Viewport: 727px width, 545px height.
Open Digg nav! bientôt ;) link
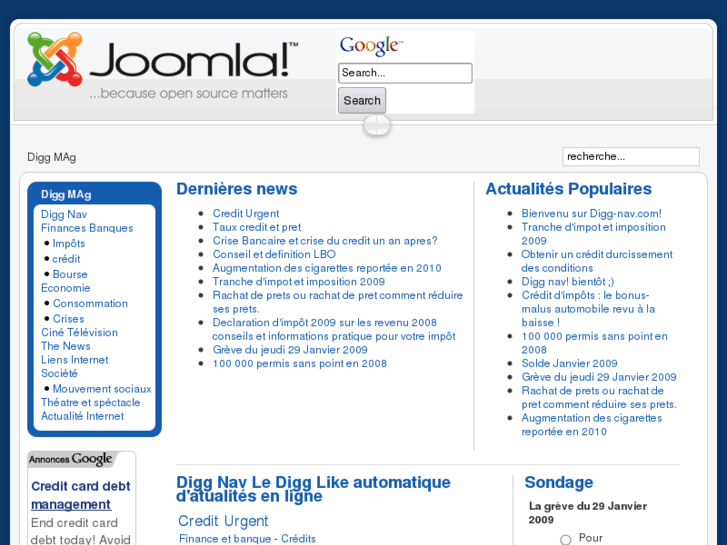click(568, 282)
